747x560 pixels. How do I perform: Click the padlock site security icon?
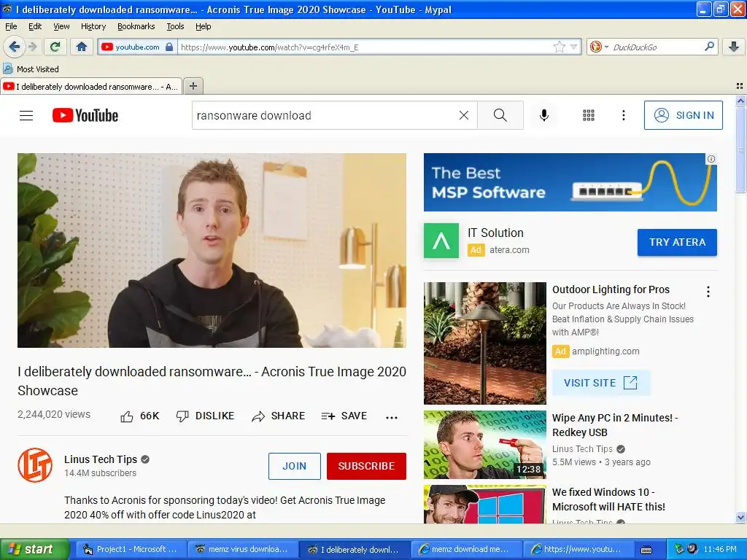[169, 47]
